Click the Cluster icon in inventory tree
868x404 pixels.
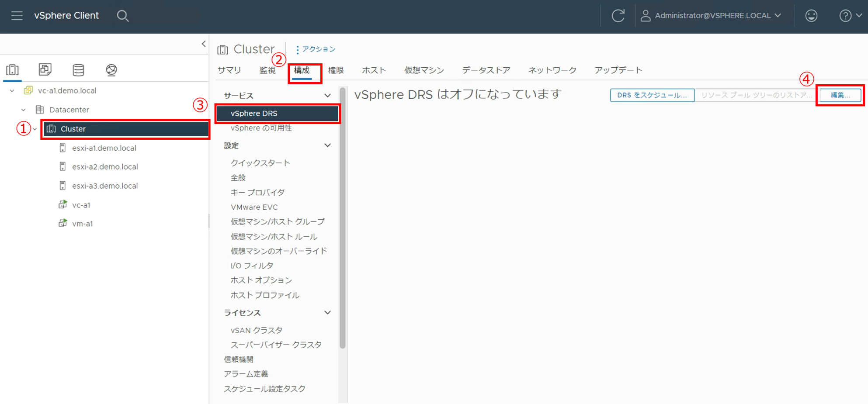tap(51, 129)
